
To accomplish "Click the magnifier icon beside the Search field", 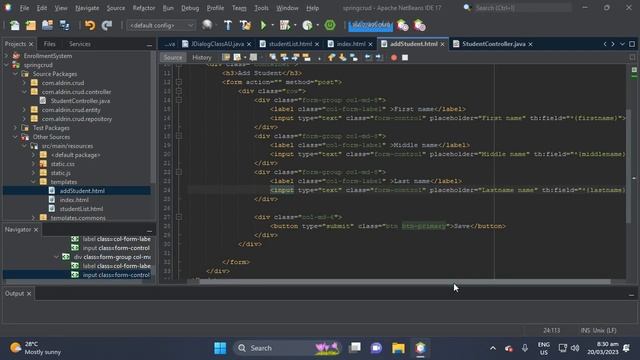I will coord(467,8).
